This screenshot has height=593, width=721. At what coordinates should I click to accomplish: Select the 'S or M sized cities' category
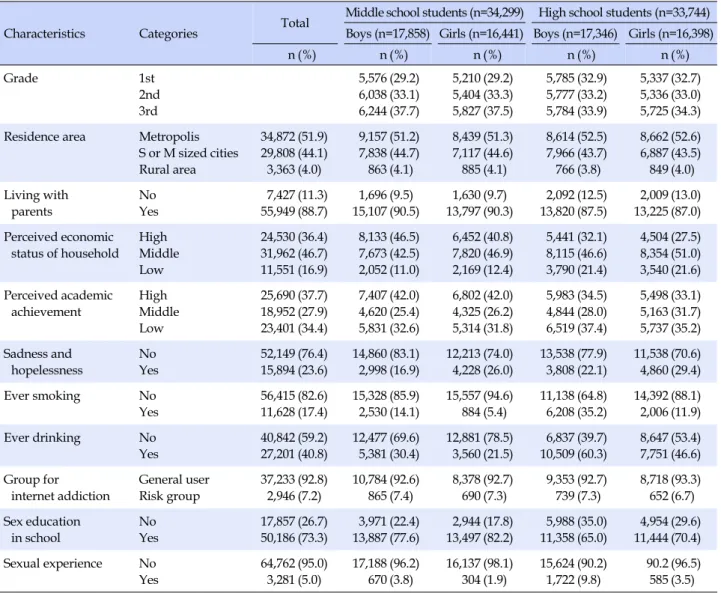click(189, 153)
